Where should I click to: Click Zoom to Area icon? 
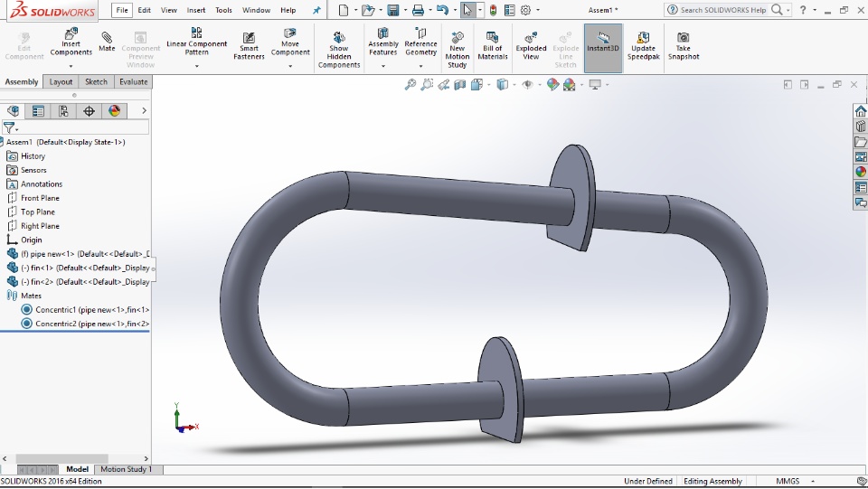[x=427, y=85]
